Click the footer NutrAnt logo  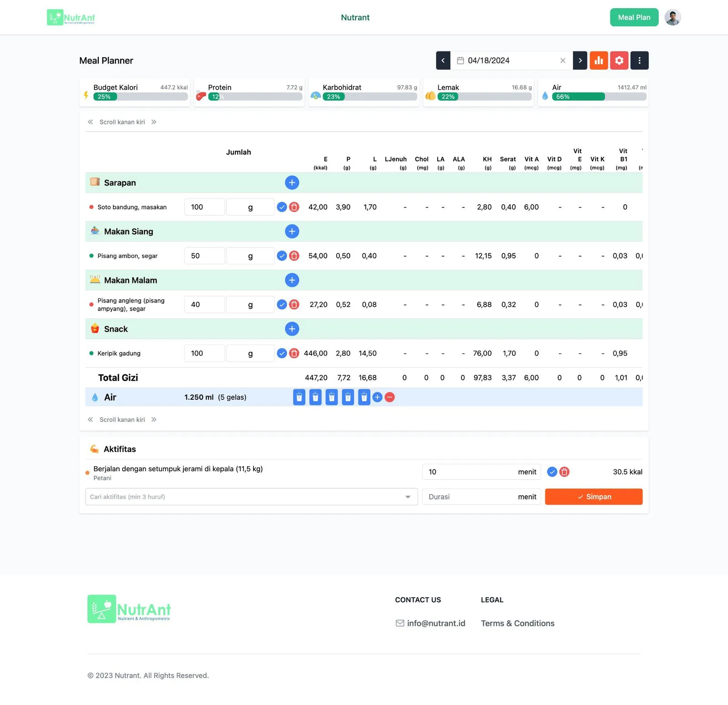(129, 609)
